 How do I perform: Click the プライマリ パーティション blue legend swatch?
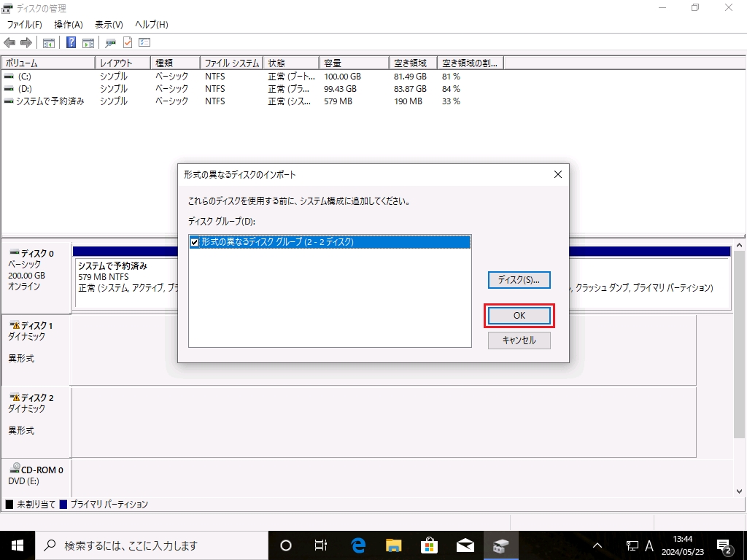point(63,504)
